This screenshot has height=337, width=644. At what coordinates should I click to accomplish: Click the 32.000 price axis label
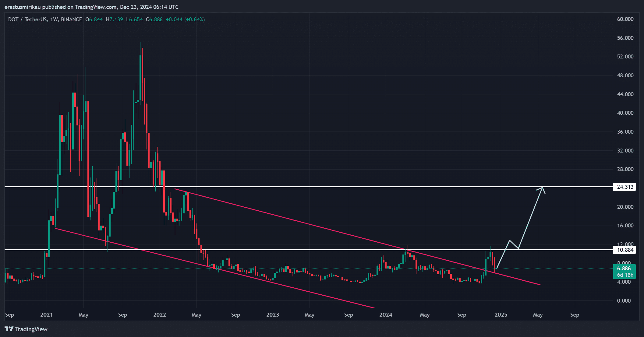coord(625,151)
